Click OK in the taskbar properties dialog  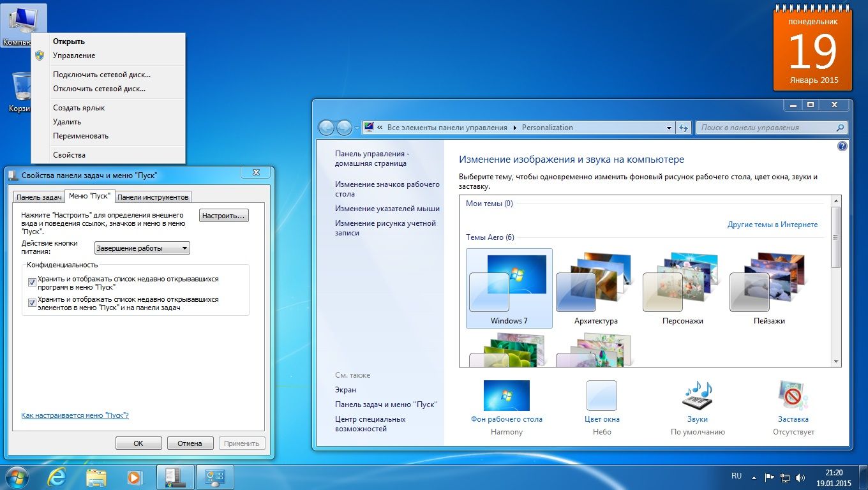(138, 443)
